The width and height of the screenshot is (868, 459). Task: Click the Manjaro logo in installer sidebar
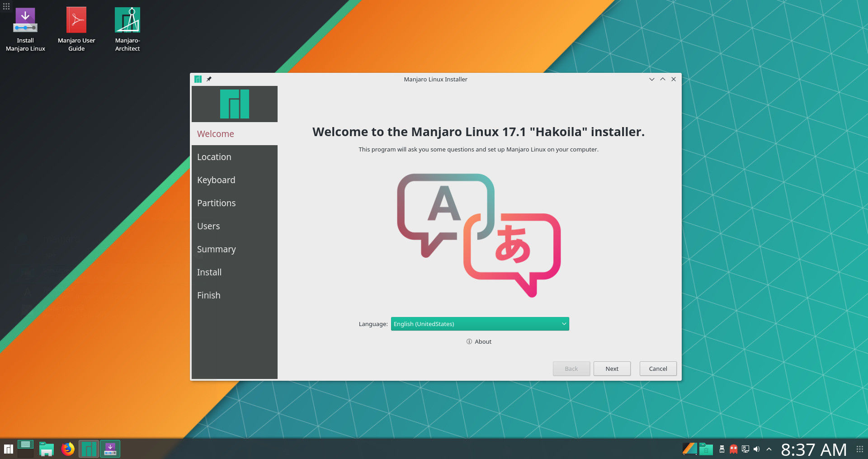tap(235, 104)
